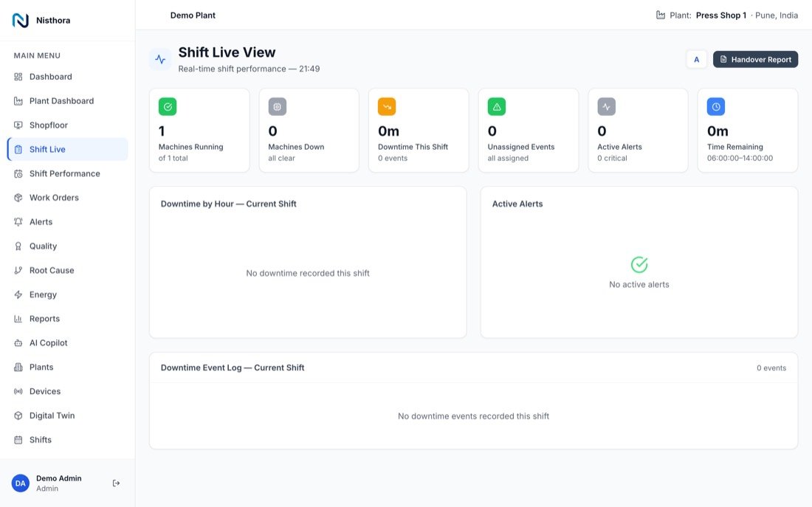The image size is (812, 507).
Task: Click the Shifts calendar icon
Action: point(18,440)
